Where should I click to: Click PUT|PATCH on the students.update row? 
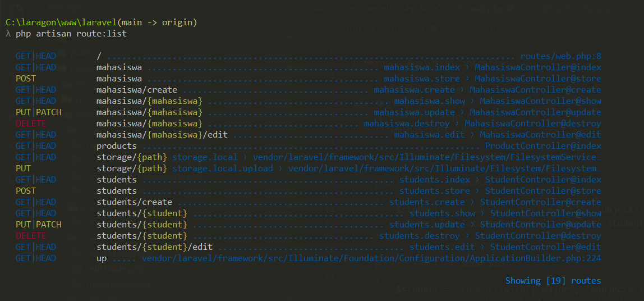pos(38,225)
